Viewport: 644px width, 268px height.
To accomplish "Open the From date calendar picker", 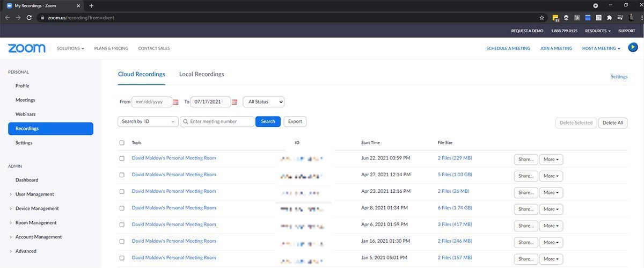I will 175,102.
